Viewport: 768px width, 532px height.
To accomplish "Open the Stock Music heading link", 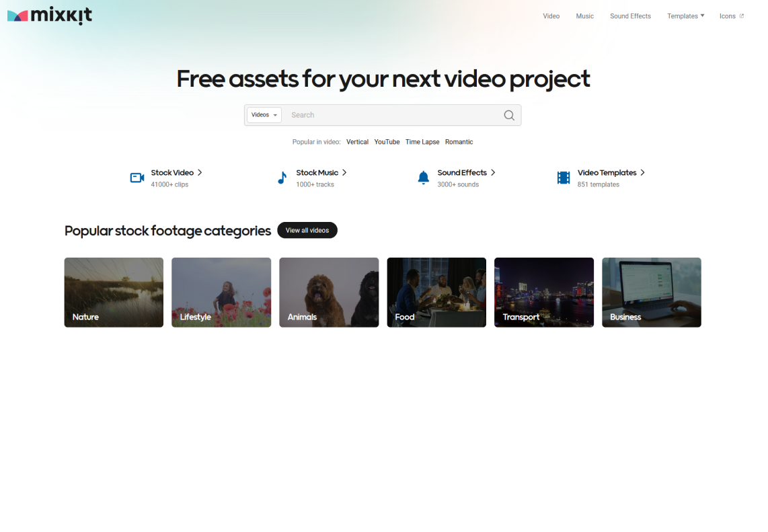I will pyautogui.click(x=317, y=172).
